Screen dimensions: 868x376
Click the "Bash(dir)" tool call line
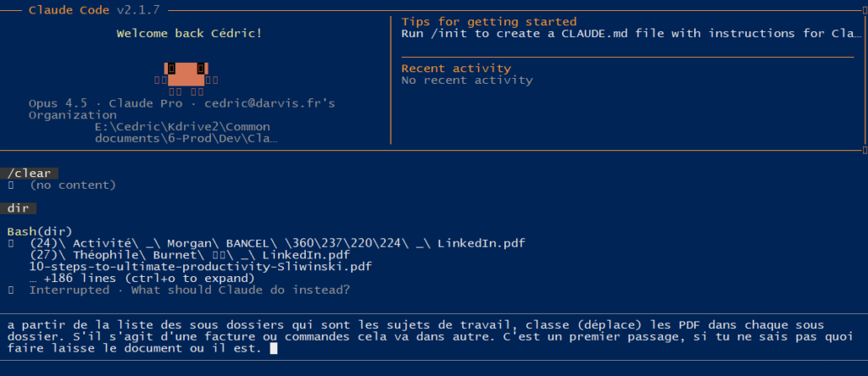pyautogui.click(x=40, y=231)
